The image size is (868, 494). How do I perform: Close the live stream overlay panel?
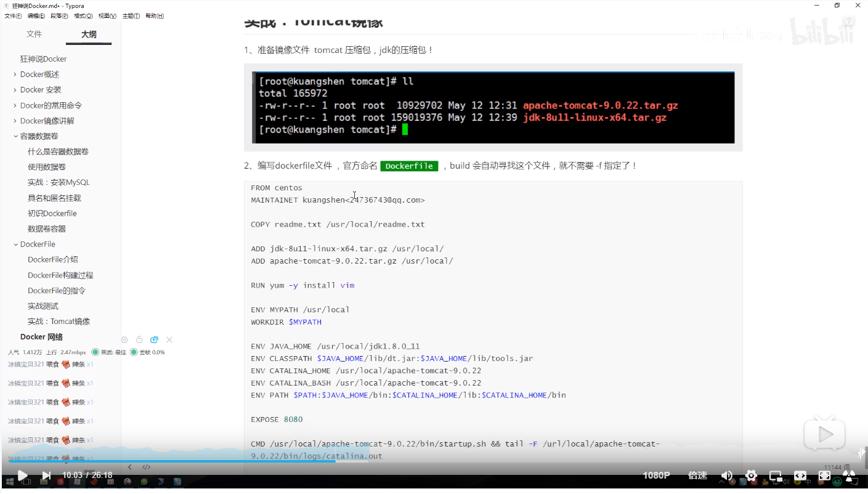(x=169, y=340)
